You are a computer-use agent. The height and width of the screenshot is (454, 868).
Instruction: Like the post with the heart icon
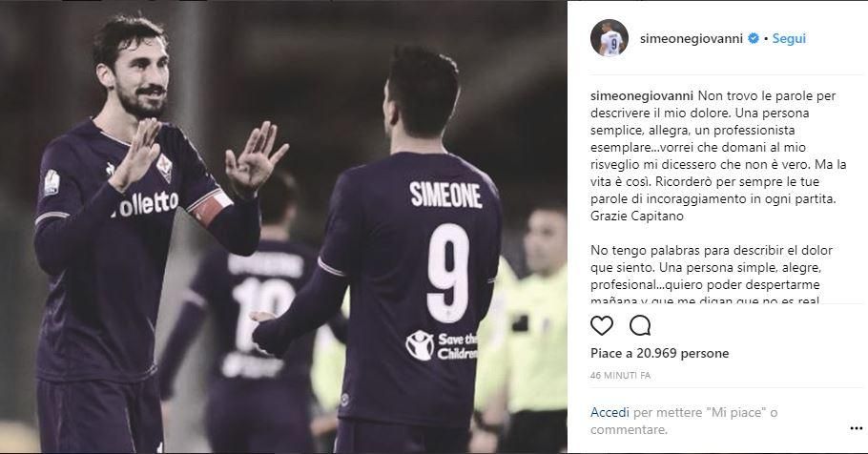[x=602, y=325]
